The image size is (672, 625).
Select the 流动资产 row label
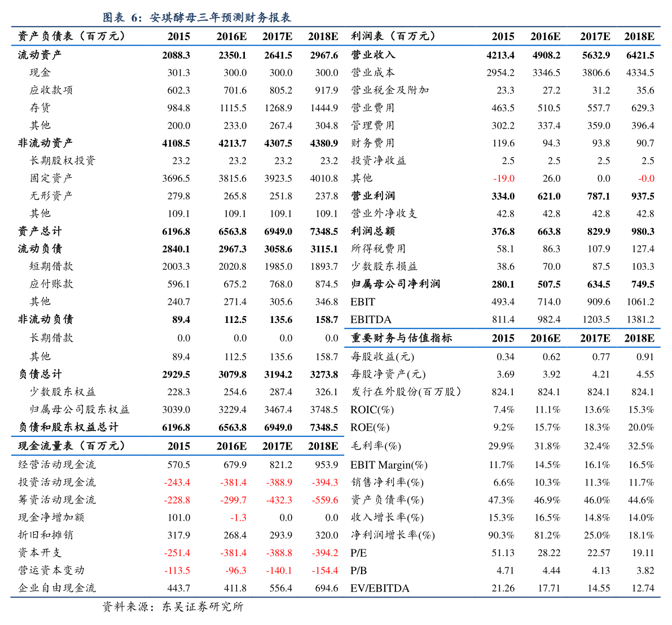pyautogui.click(x=39, y=55)
